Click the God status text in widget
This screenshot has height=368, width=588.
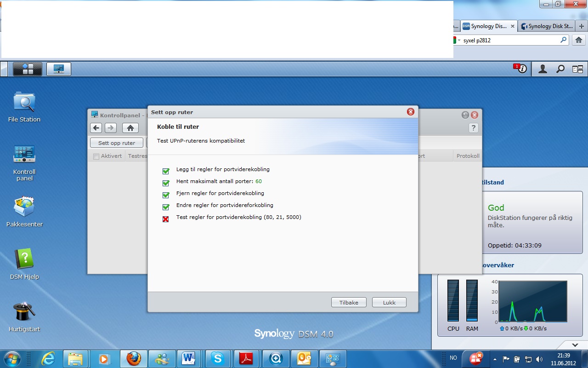496,208
